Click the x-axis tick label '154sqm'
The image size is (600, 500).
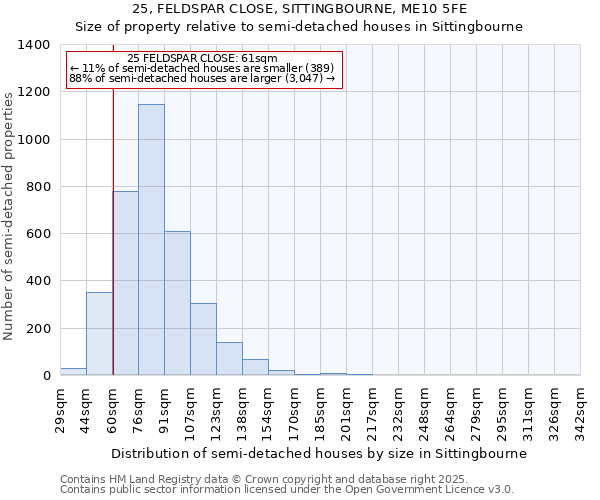coord(268,414)
